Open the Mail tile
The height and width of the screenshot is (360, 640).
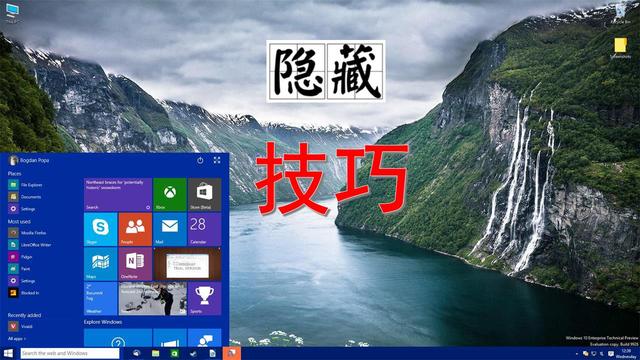[170, 229]
